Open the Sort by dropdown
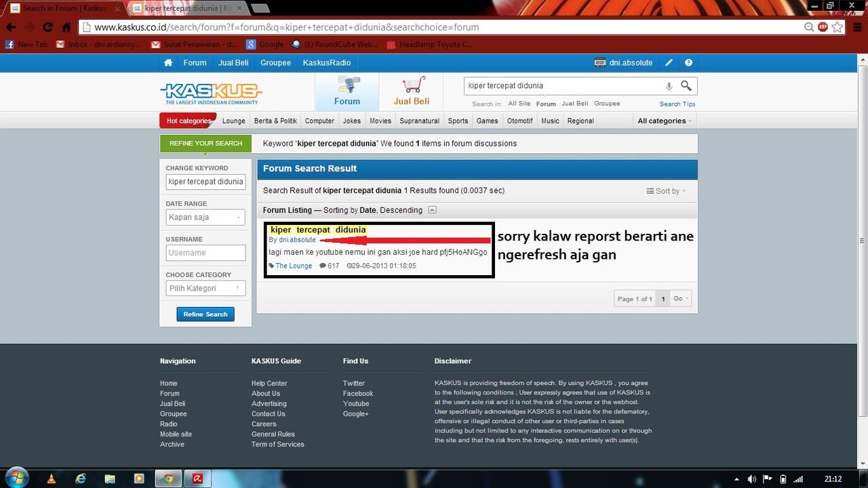The height and width of the screenshot is (488, 868). (x=666, y=191)
